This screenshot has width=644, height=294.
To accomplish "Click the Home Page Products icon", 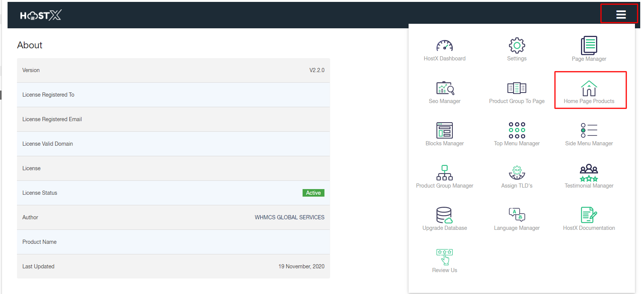I will click(589, 89).
